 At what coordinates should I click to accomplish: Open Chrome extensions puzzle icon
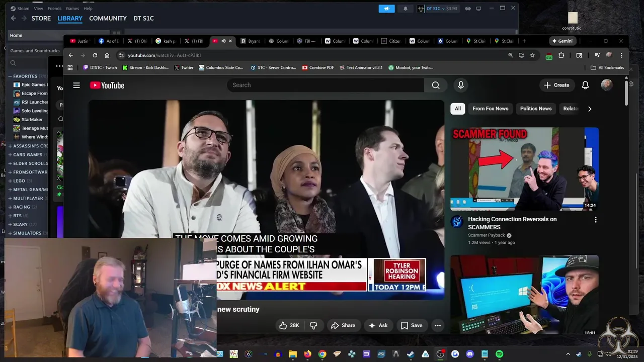[x=561, y=55]
